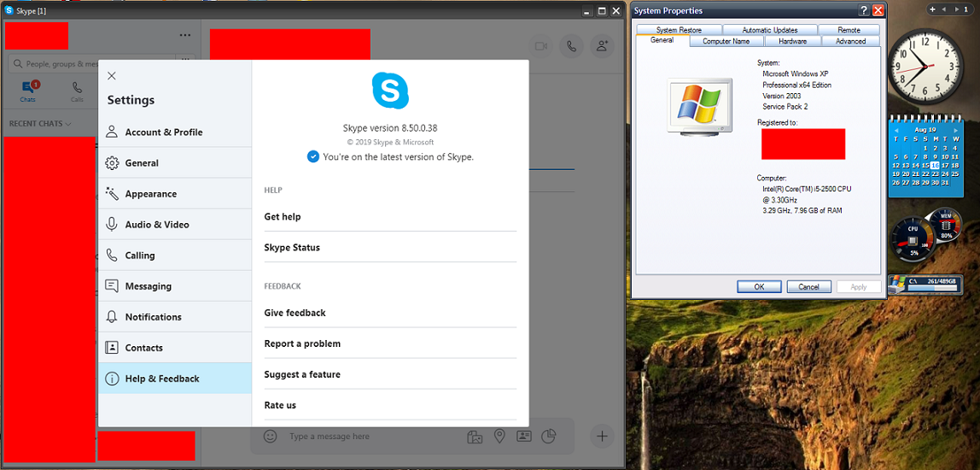Click the People, groups & messages search field
This screenshot has width=980, height=470.
90,64
